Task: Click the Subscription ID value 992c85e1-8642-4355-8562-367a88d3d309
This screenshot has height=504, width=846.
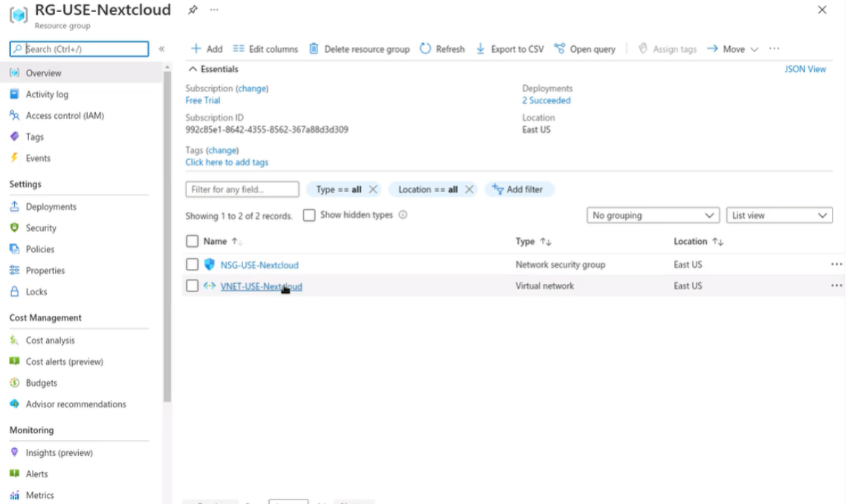Action: click(x=267, y=129)
